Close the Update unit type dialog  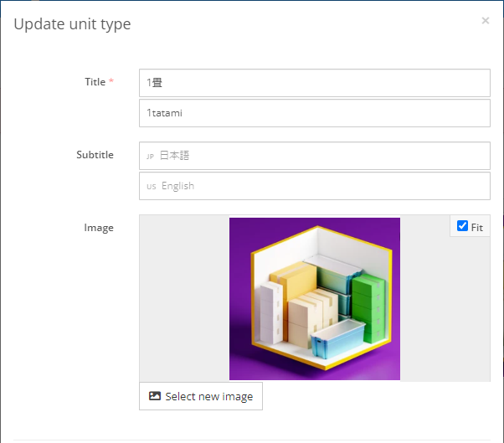point(486,21)
